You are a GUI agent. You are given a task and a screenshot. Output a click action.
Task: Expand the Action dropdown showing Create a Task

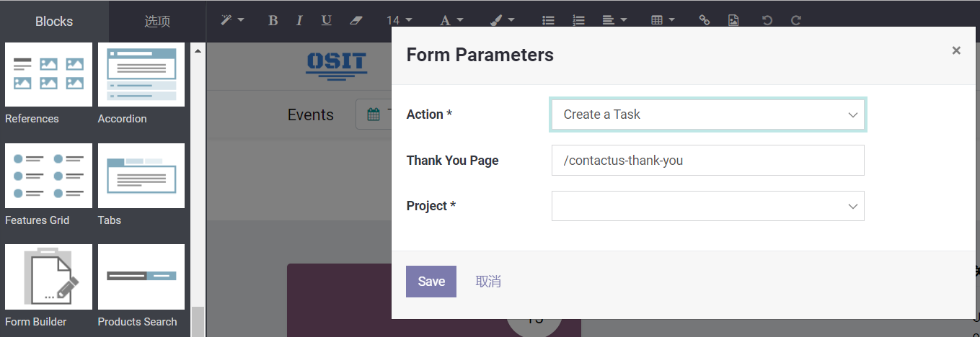(707, 114)
